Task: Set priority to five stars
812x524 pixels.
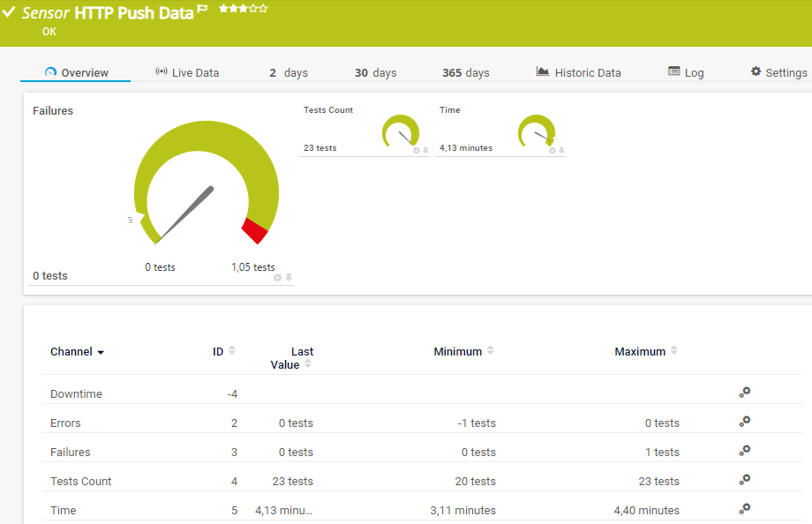Action: click(263, 9)
